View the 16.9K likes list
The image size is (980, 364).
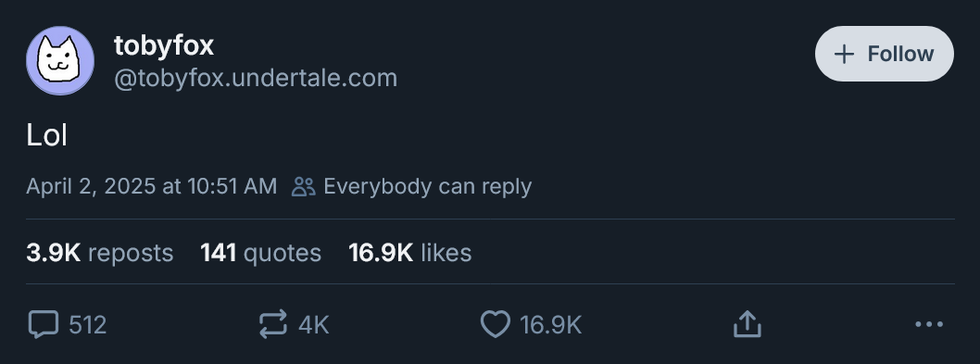click(x=410, y=253)
